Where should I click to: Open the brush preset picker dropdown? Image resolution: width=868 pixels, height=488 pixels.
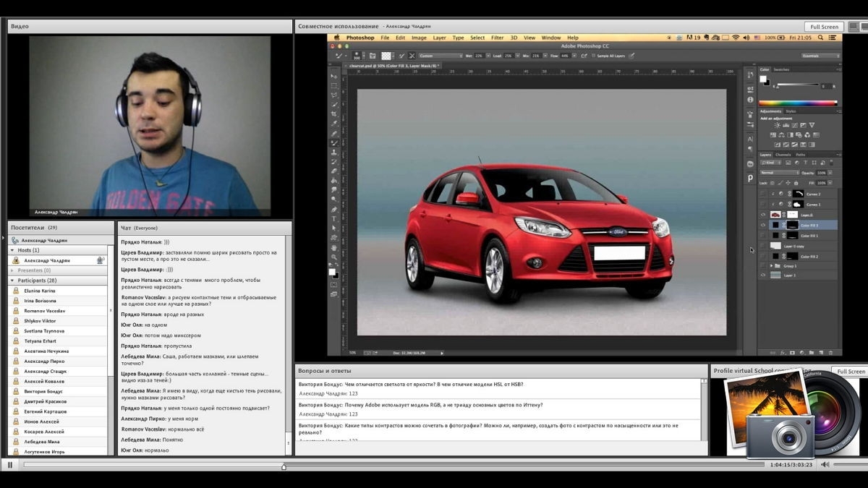click(x=364, y=56)
